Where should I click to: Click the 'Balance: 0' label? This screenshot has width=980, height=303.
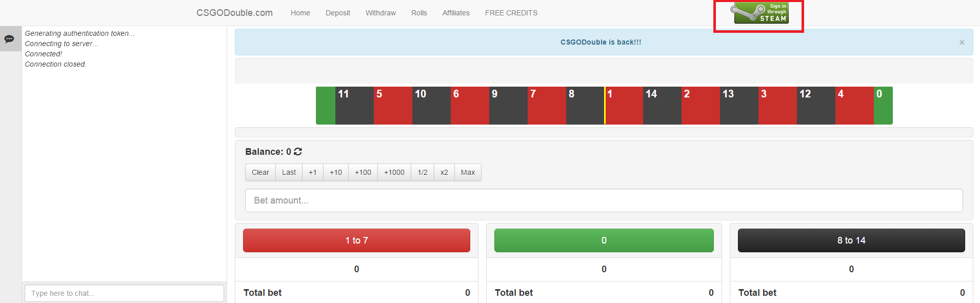pyautogui.click(x=268, y=152)
